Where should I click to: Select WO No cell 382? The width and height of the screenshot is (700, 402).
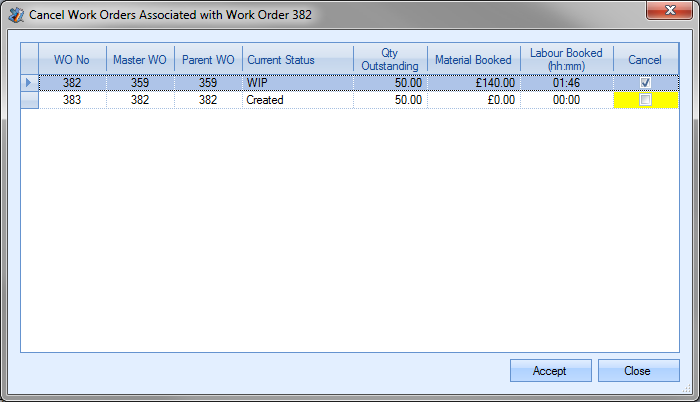(72, 83)
